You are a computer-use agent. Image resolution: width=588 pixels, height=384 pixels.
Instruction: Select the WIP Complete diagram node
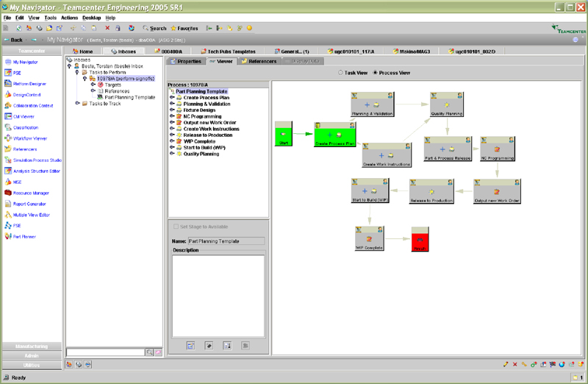coord(369,238)
